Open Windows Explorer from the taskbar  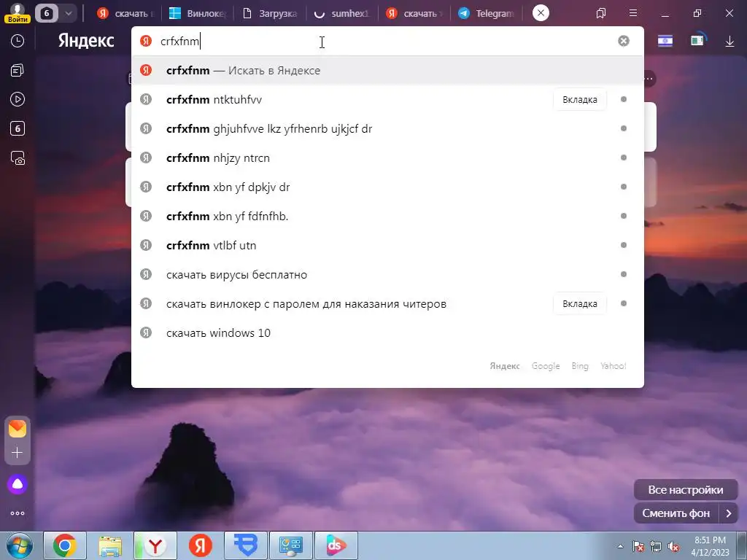(x=110, y=545)
